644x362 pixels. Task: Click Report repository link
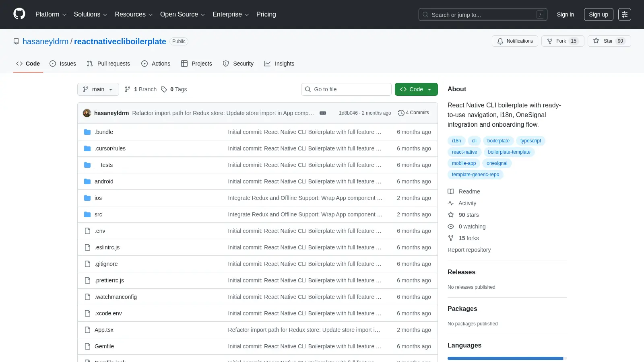[469, 250]
